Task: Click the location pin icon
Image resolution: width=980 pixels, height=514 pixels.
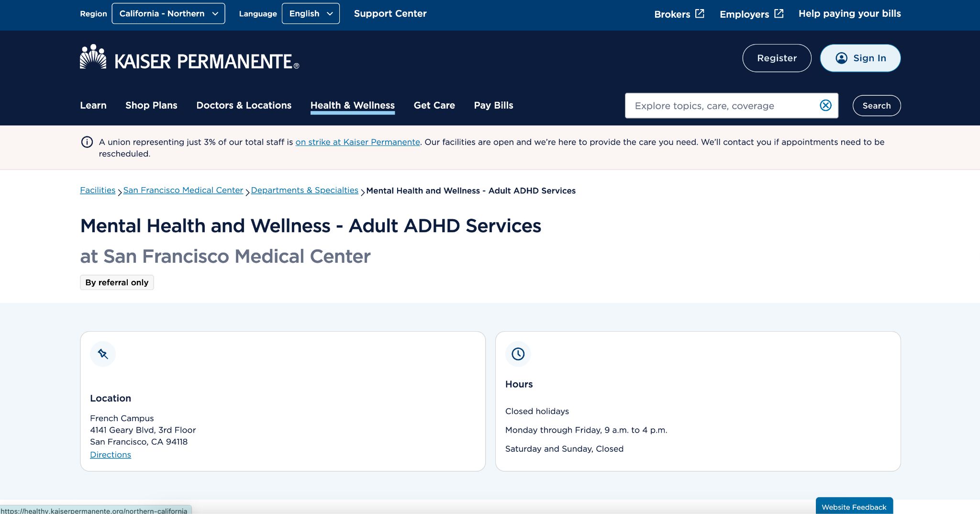Action: [103, 354]
